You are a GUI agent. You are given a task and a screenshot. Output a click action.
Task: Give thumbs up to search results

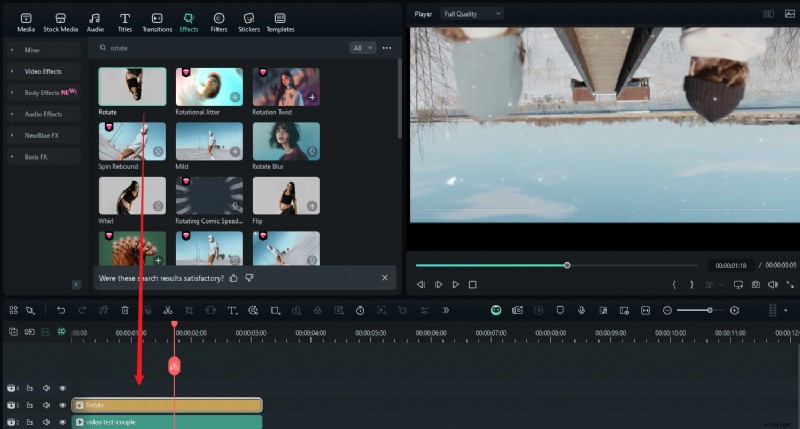234,278
